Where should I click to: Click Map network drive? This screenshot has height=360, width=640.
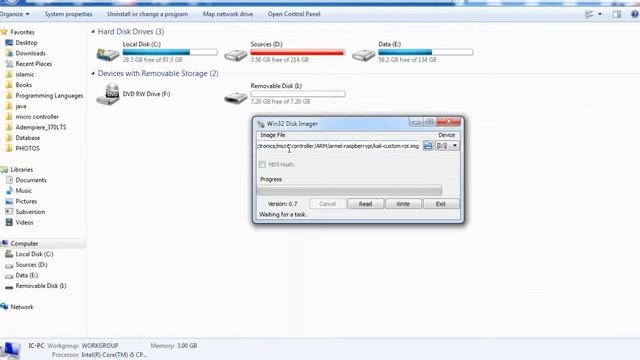pos(228,14)
